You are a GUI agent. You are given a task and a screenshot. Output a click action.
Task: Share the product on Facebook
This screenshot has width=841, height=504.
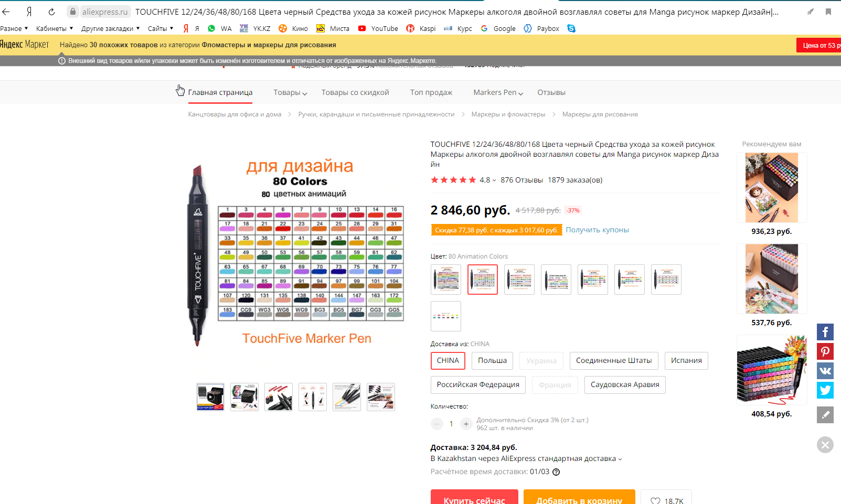tap(825, 332)
